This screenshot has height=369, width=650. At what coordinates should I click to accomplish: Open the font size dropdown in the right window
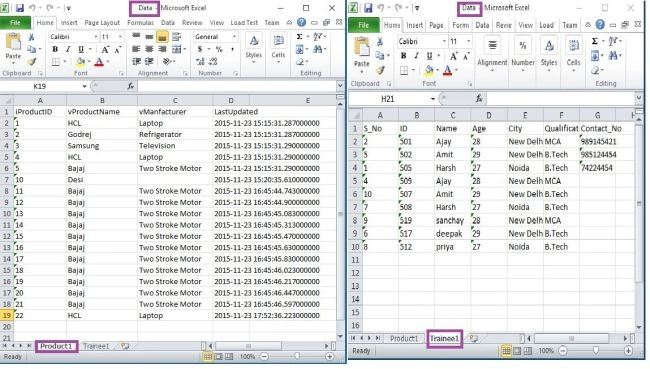pyautogui.click(x=469, y=41)
